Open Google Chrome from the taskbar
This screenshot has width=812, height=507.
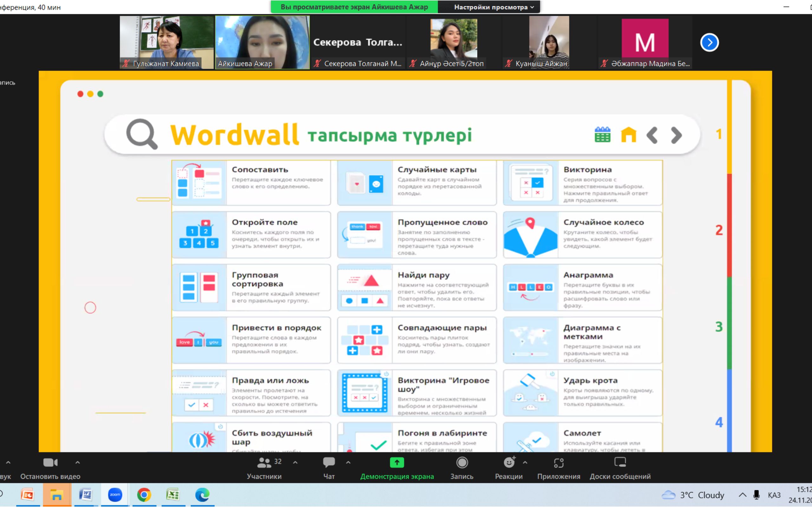click(x=144, y=495)
